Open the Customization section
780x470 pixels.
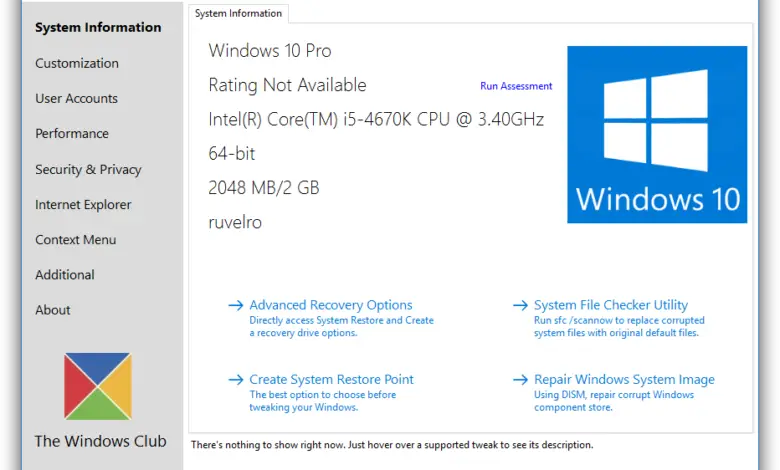[x=77, y=63]
